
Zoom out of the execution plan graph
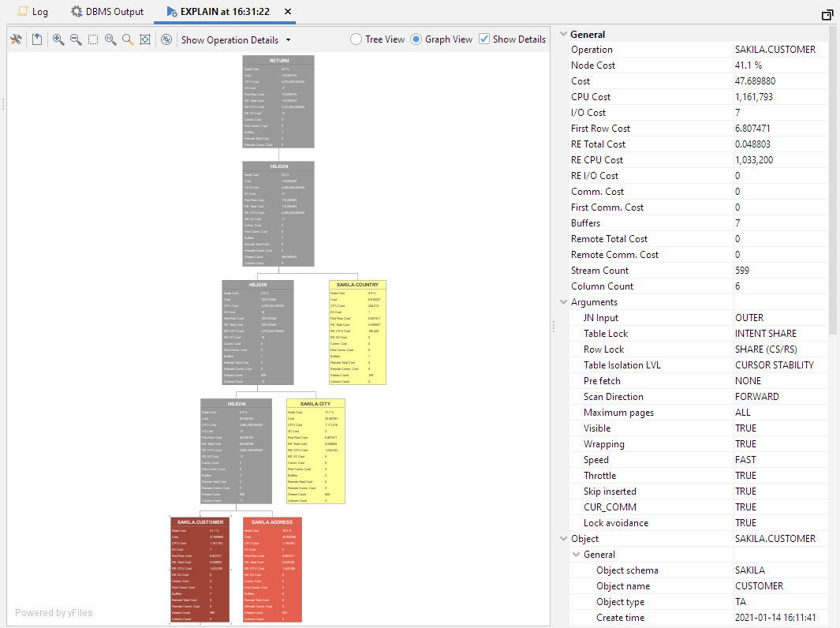pos(76,39)
